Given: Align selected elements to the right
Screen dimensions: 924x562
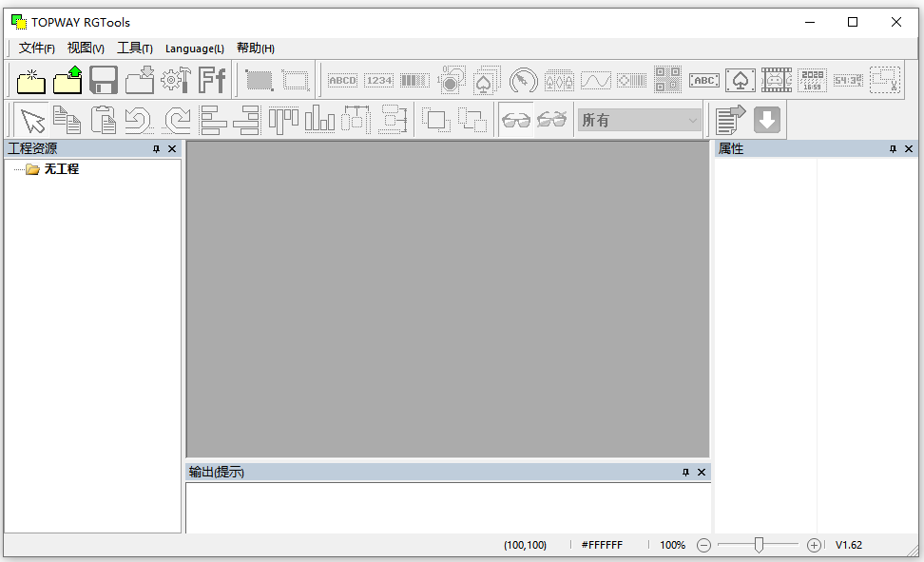Looking at the screenshot, I should pyautogui.click(x=247, y=121).
